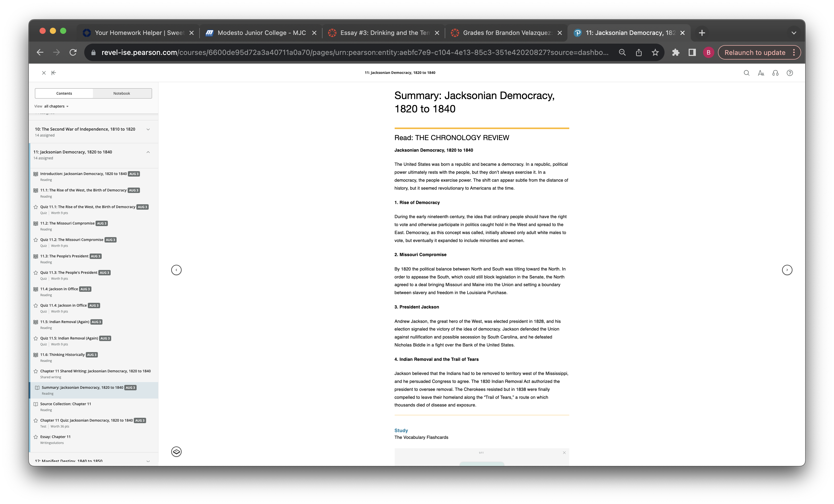Image resolution: width=834 pixels, height=504 pixels.
Task: Open the Revel help icon
Action: (790, 73)
